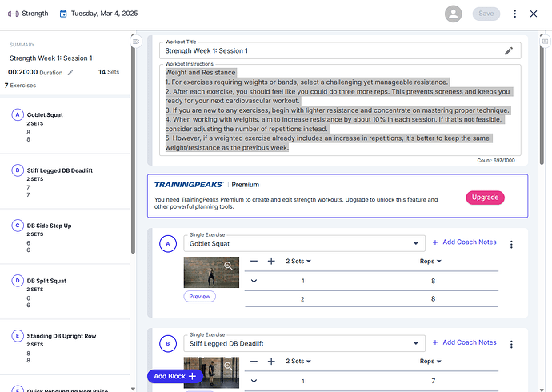Click the Tuesday, Mar 4, 2025 date
Image resolution: width=552 pixels, height=392 pixels.
pyautogui.click(x=105, y=14)
